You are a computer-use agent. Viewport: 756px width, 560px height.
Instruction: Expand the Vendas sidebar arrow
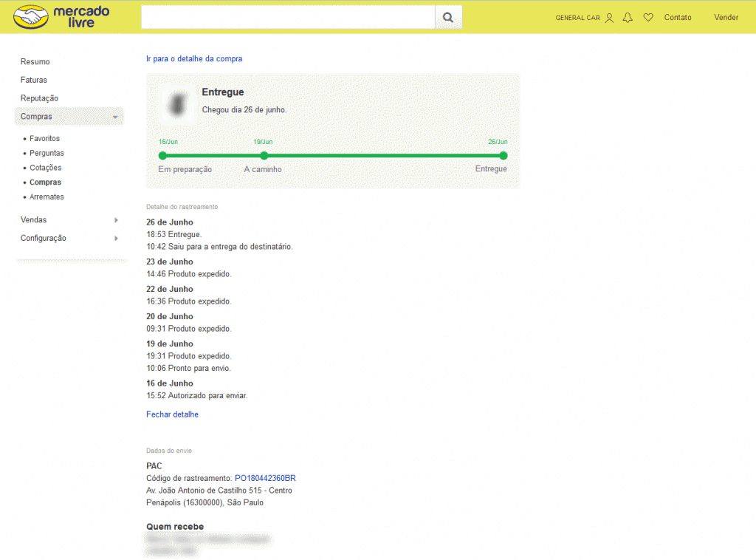point(116,220)
